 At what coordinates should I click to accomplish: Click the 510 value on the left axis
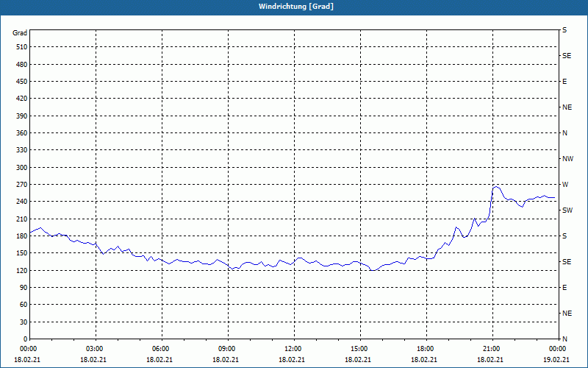(22, 47)
